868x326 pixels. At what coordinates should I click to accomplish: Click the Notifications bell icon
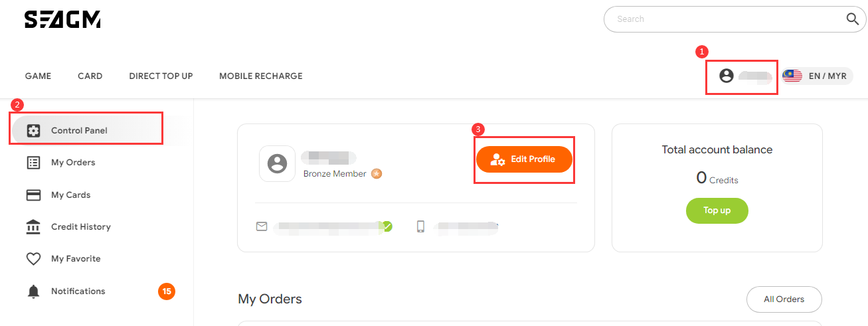point(33,291)
